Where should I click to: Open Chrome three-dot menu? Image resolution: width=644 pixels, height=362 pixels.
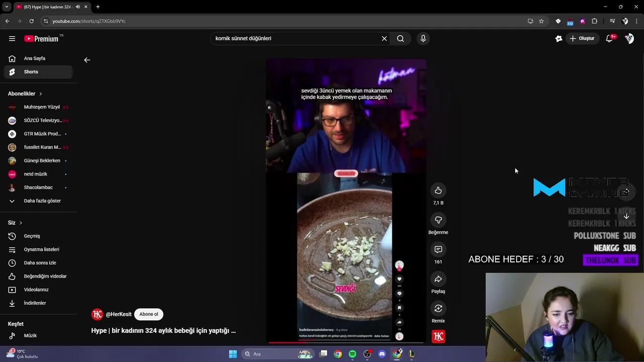637,21
